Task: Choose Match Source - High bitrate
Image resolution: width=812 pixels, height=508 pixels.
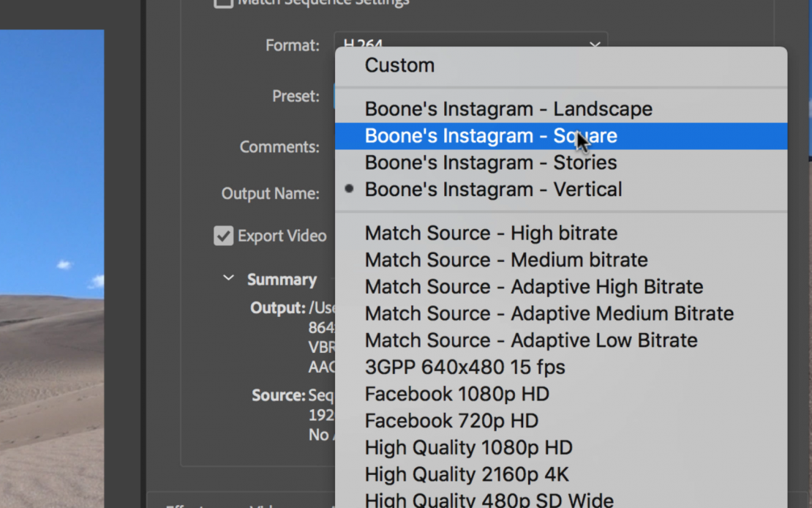Action: pyautogui.click(x=491, y=234)
